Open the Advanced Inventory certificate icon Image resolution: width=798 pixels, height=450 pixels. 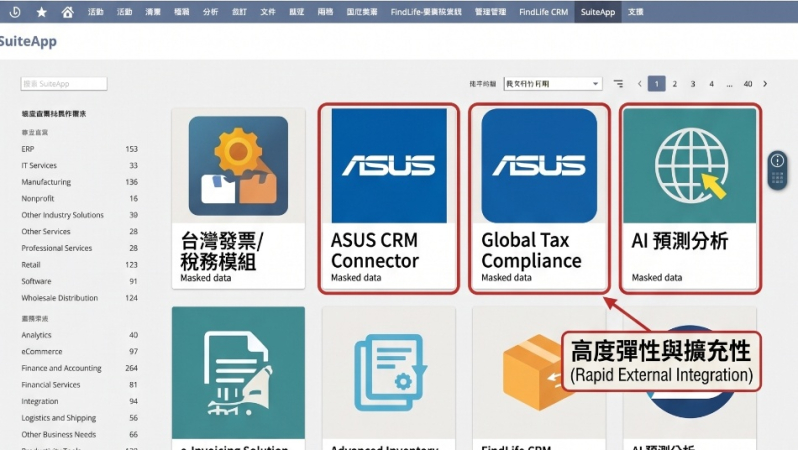pos(389,372)
